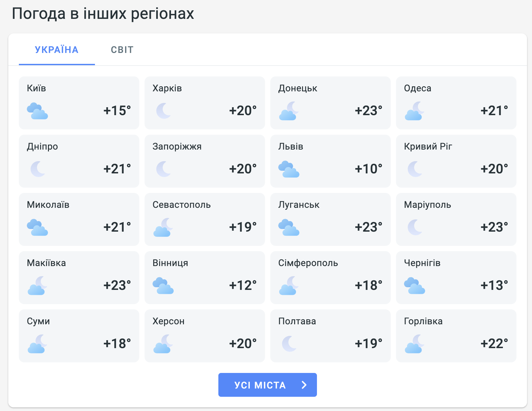Click the cloud icon in the Львів card

(289, 169)
